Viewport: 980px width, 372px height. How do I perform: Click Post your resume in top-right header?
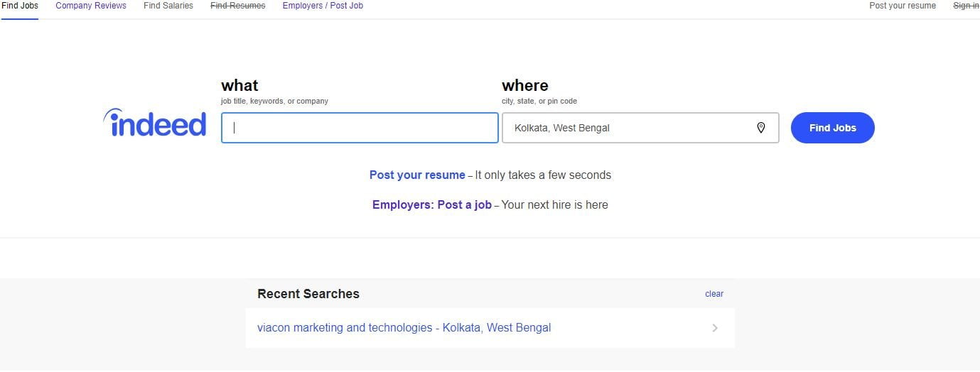click(x=903, y=6)
